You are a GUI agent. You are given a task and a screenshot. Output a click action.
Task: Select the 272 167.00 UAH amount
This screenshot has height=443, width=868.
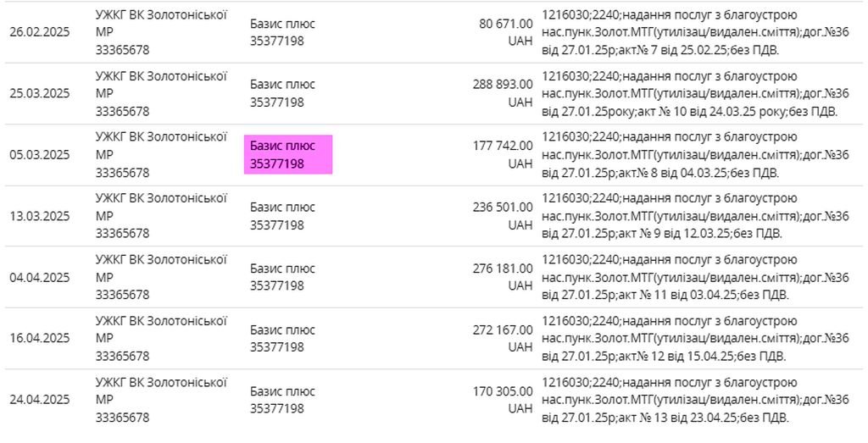(x=503, y=338)
